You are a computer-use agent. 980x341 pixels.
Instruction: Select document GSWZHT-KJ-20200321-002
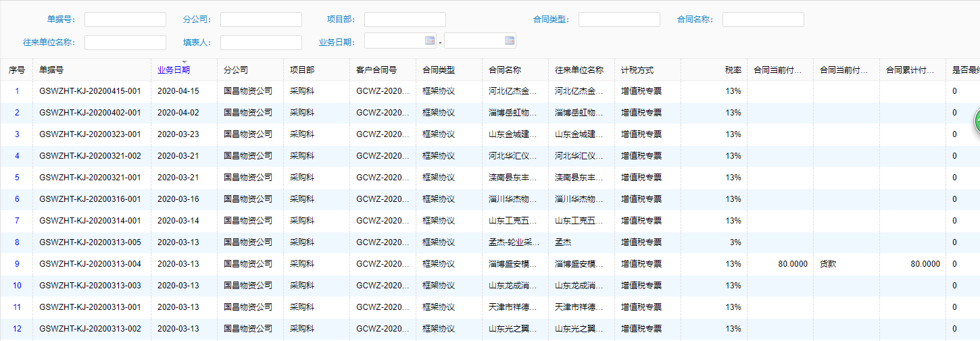90,156
